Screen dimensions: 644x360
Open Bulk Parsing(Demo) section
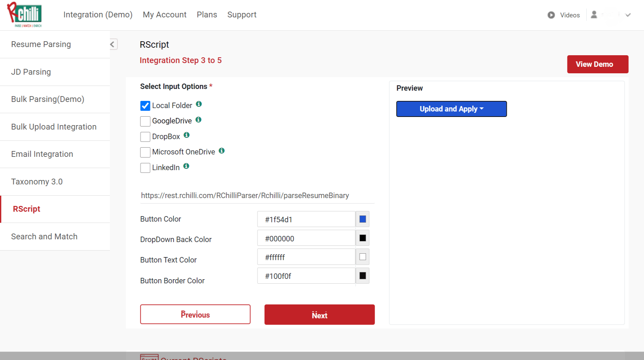(55, 99)
